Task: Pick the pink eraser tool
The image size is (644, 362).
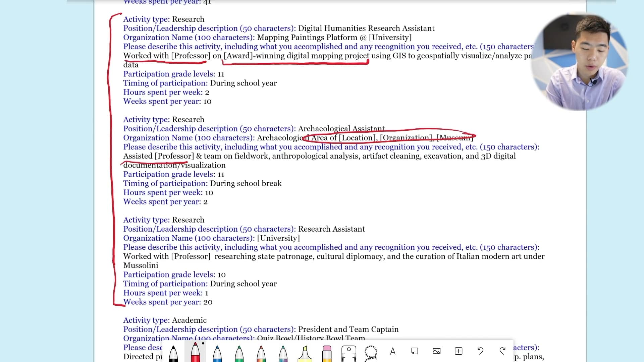Action: click(327, 353)
